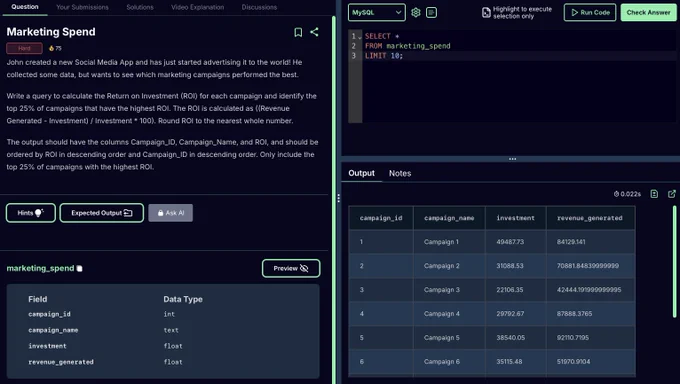Click the investment column header
Viewport: 680px width, 384px height.
pos(515,218)
